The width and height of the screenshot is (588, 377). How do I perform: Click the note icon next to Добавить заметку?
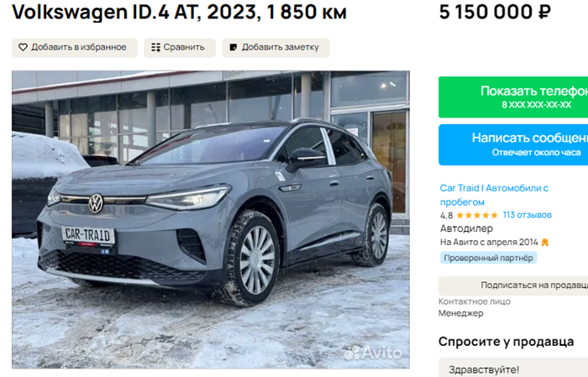pos(234,47)
